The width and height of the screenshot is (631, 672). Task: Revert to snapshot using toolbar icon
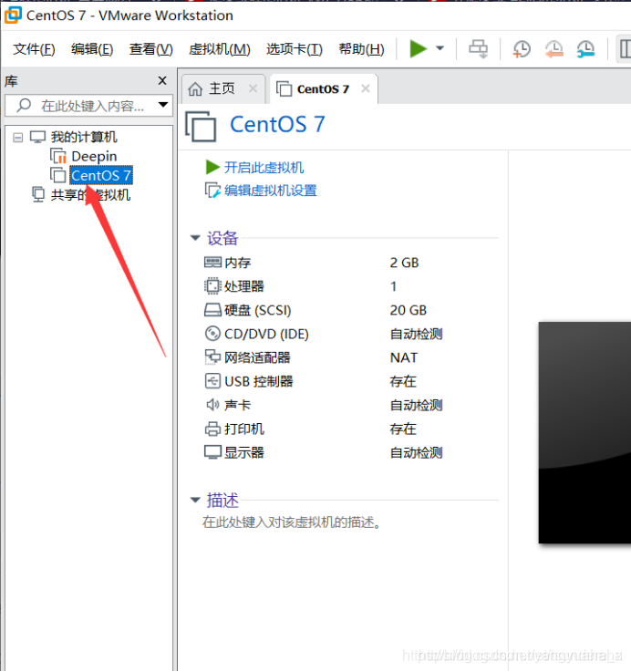pyautogui.click(x=553, y=49)
